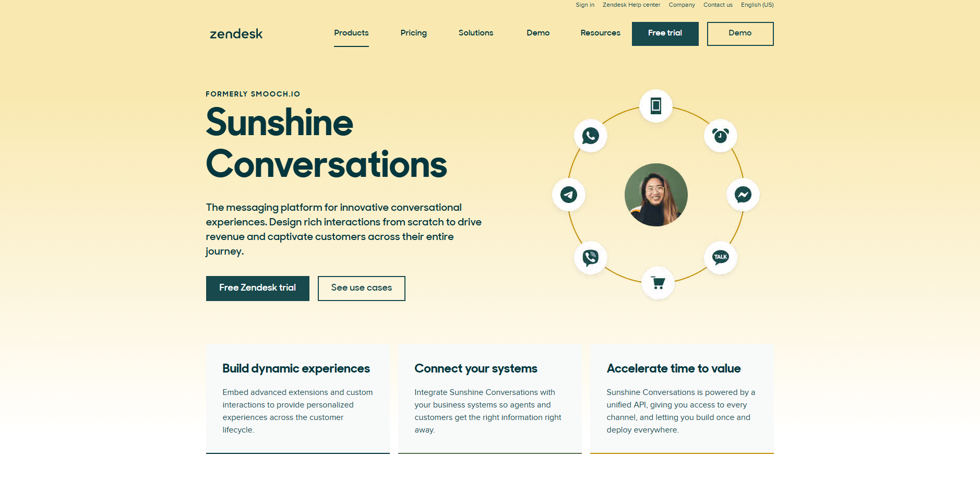This screenshot has width=980, height=480.
Task: Open the Contact us link
Action: click(x=718, y=5)
